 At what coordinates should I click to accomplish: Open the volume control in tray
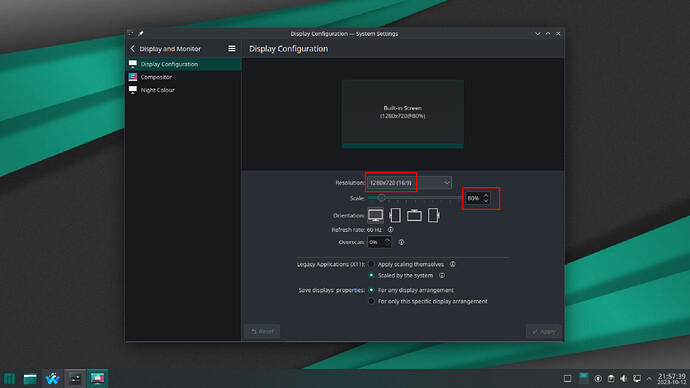click(x=624, y=378)
